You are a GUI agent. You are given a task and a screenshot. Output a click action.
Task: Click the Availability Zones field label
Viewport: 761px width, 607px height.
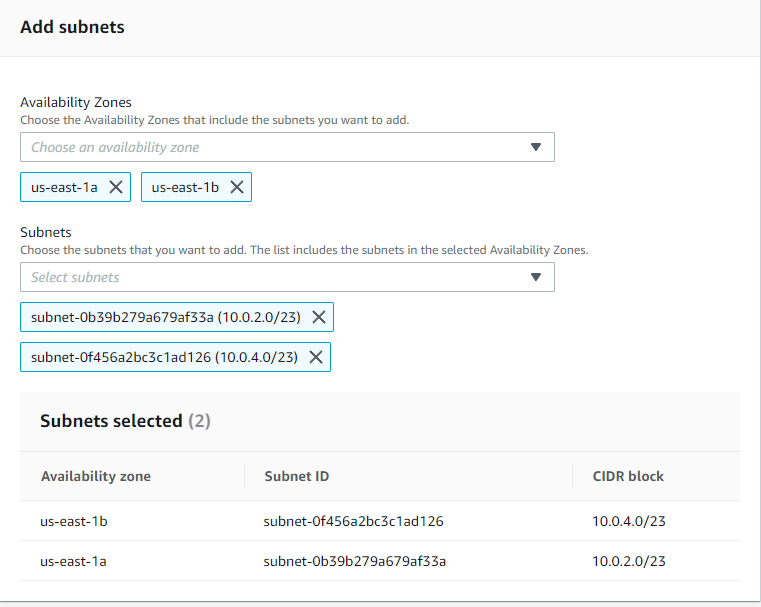click(x=76, y=102)
